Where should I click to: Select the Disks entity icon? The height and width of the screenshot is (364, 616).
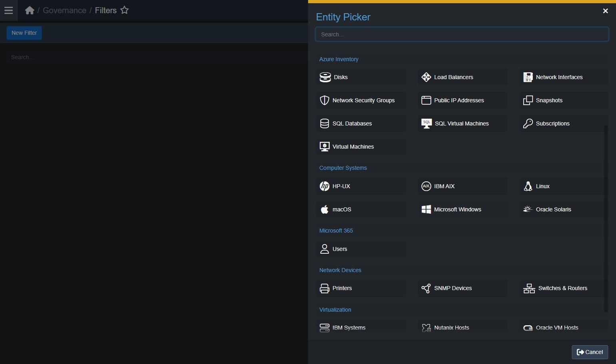[325, 77]
